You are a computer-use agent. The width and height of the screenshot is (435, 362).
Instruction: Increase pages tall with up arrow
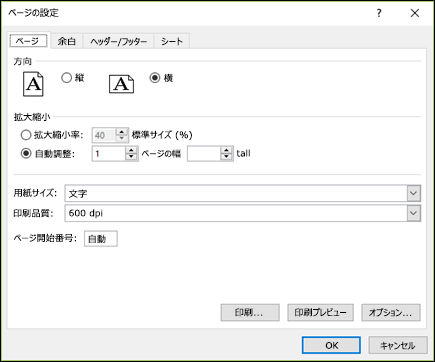227,150
